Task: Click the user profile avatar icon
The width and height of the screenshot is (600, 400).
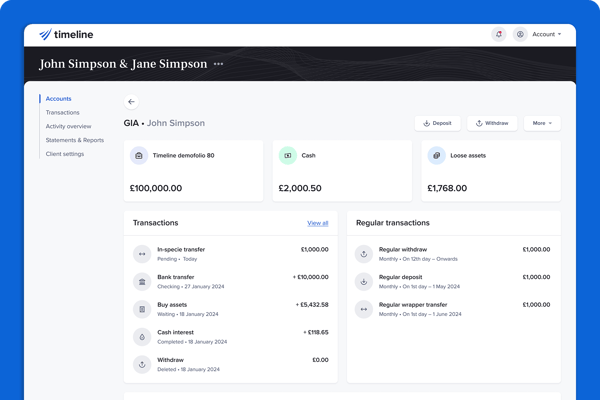Action: (520, 34)
